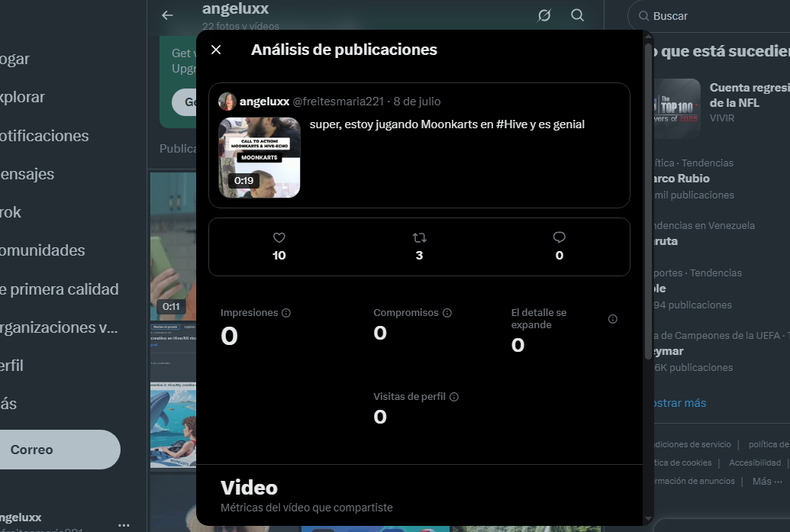The image size is (790, 532).
Task: Open Explorar in the left sidebar
Action: coord(23,97)
